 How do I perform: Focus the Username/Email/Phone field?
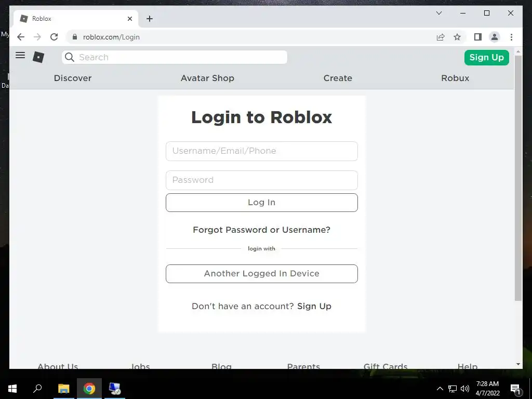(x=262, y=151)
